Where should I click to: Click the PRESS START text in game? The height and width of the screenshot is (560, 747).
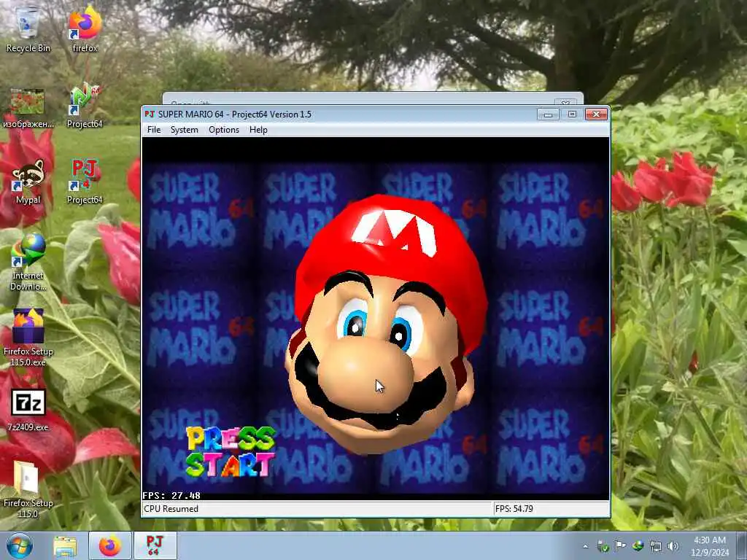tap(231, 451)
